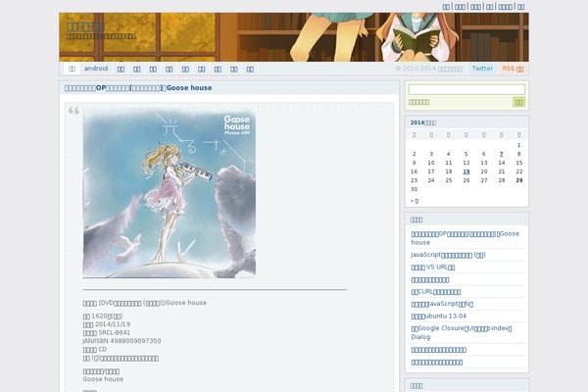The height and width of the screenshot is (392, 588).
Task: Open calendar date 7 posts link
Action: [x=502, y=154]
